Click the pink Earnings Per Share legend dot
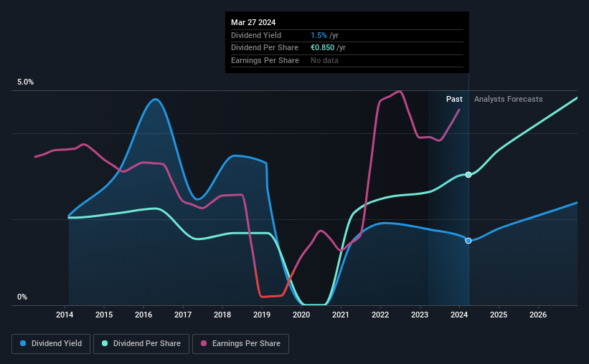 tap(204, 343)
